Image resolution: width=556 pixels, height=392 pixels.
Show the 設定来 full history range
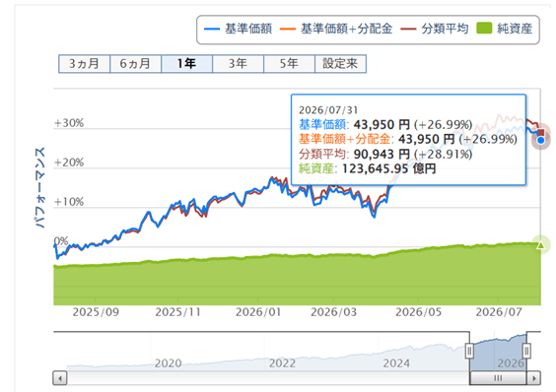tap(340, 64)
